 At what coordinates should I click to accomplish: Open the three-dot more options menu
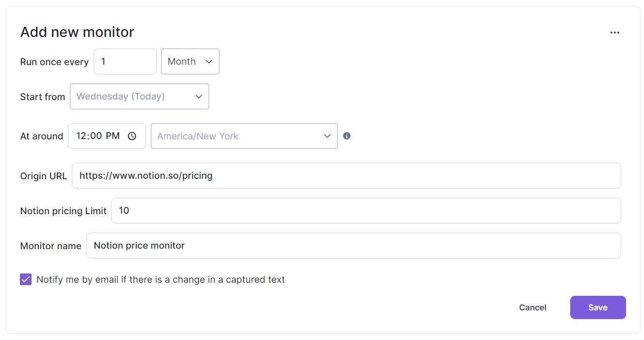point(614,33)
